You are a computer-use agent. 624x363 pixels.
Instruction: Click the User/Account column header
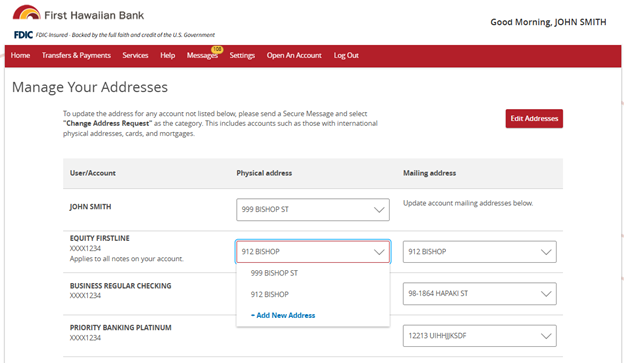(93, 173)
